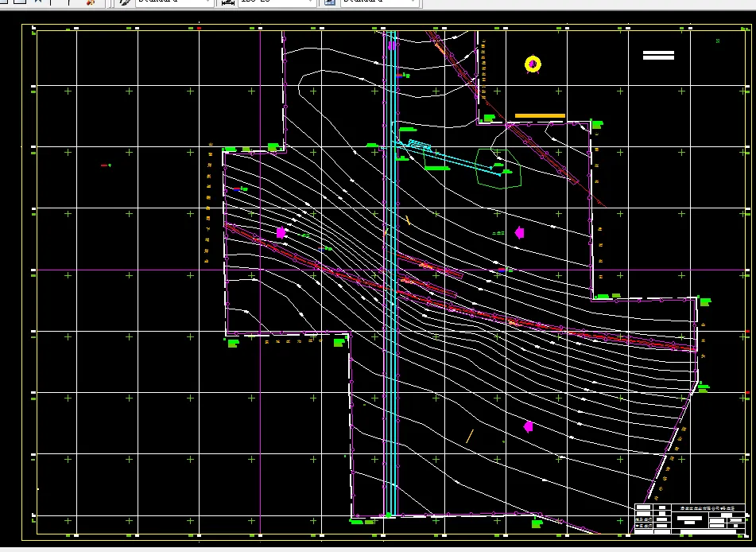Select orange vertical text column left of boundary
Viewport: 756px width, 552px height.
tap(208, 203)
